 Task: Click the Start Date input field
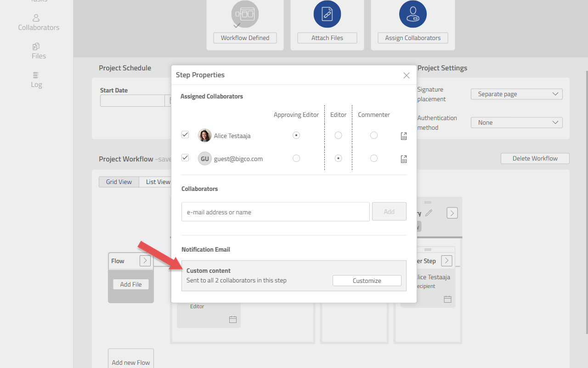click(132, 101)
